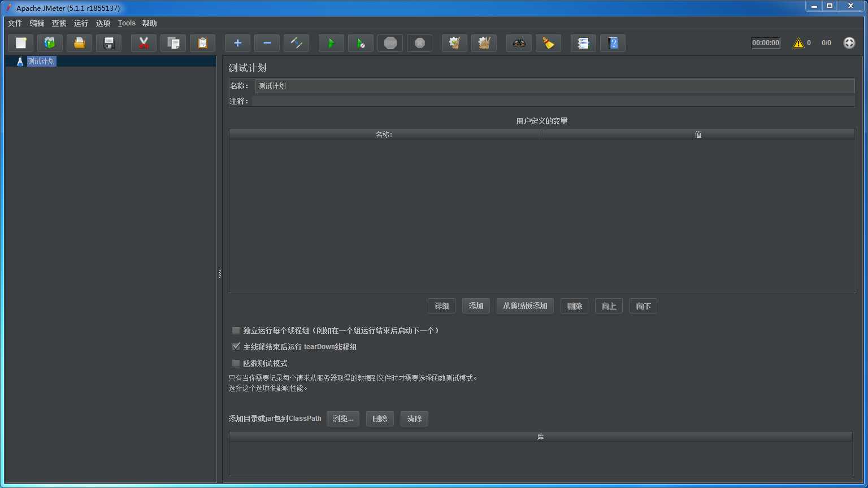Click the remote engine status icon

pyautogui.click(x=849, y=43)
